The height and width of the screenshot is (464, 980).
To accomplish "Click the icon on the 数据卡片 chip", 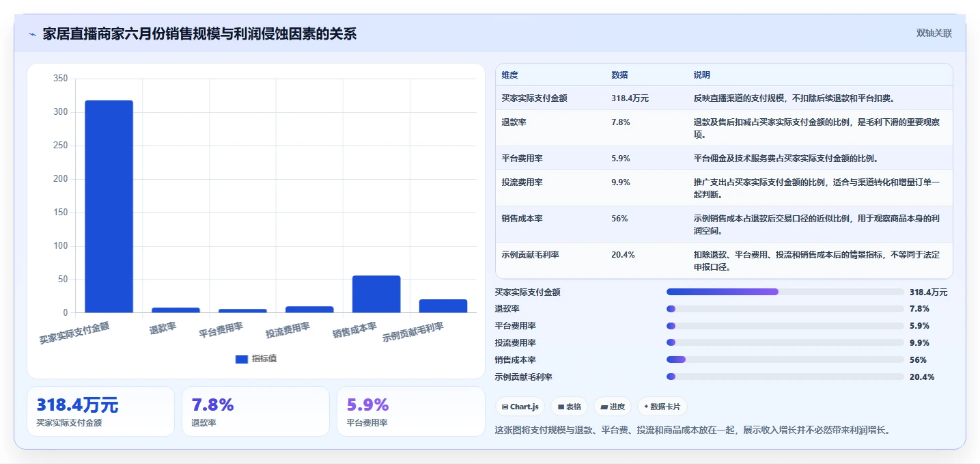I will pyautogui.click(x=646, y=407).
